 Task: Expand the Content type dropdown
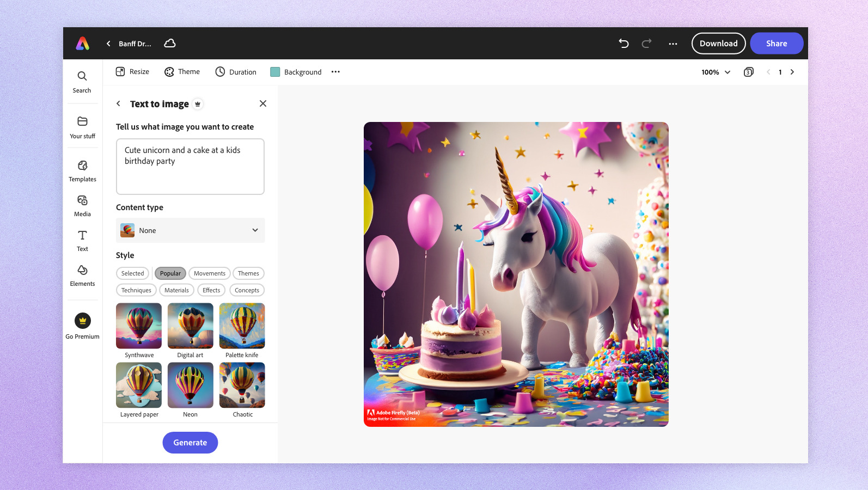[191, 230]
